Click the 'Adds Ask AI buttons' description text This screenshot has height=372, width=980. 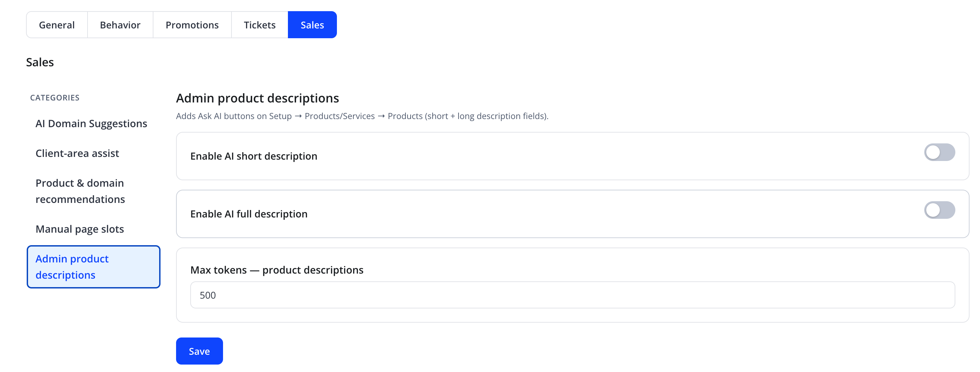pos(362,116)
